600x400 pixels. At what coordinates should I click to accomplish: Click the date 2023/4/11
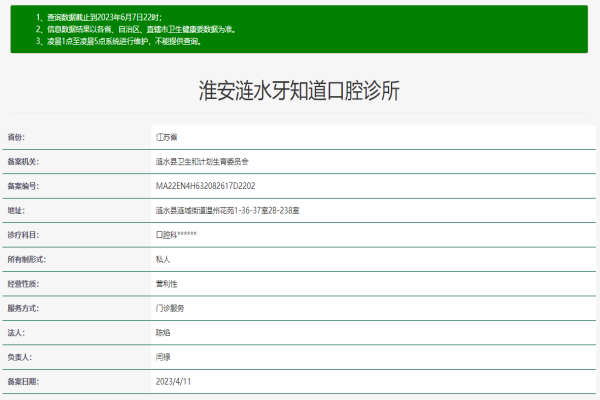point(173,382)
